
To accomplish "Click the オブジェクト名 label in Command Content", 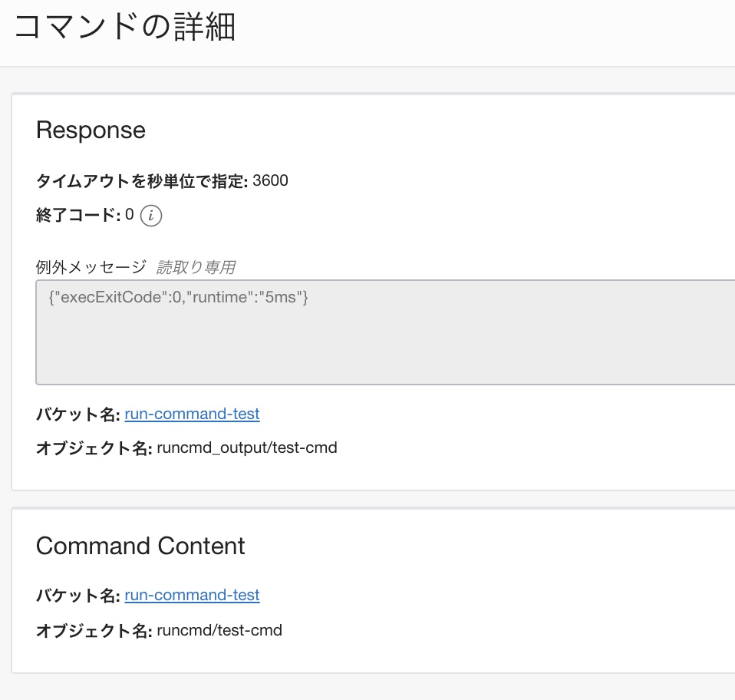I will [x=94, y=631].
